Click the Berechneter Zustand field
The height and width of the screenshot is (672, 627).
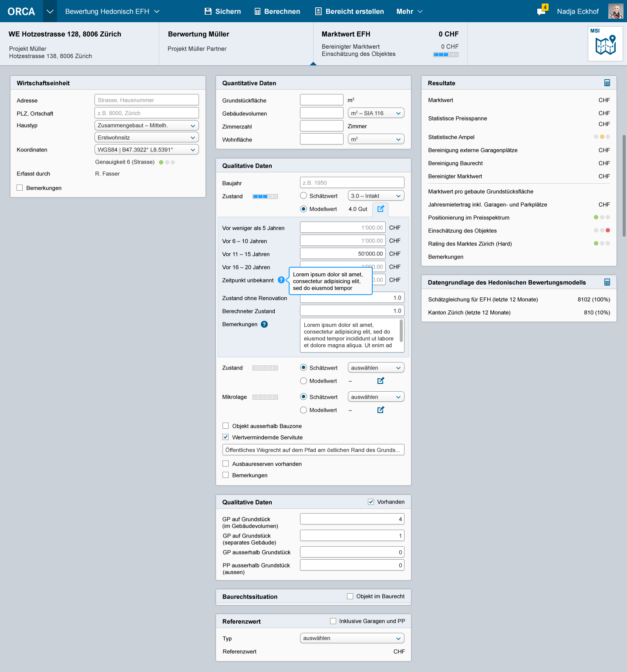(352, 310)
